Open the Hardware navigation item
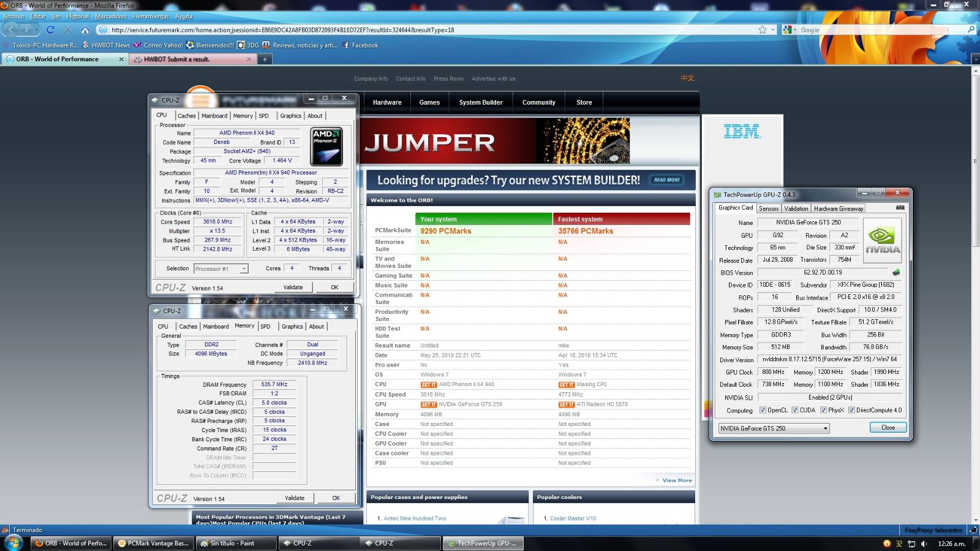This screenshot has width=980, height=551. point(387,102)
